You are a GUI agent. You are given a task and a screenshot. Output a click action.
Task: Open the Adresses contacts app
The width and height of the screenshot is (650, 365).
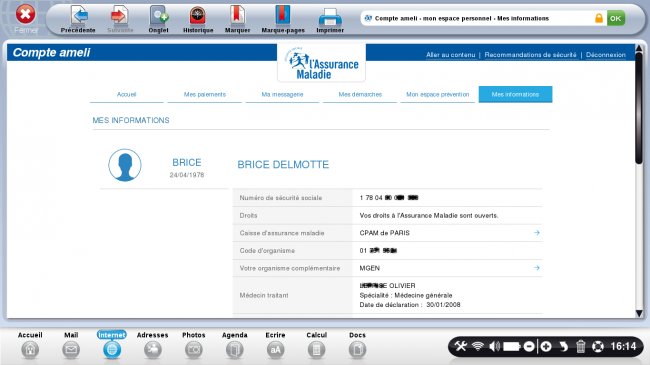[153, 345]
